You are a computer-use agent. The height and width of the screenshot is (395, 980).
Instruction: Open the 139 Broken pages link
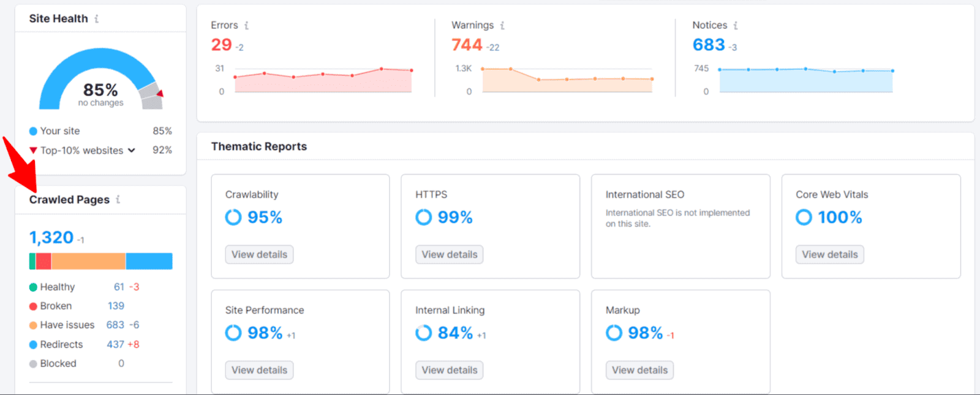coord(116,306)
